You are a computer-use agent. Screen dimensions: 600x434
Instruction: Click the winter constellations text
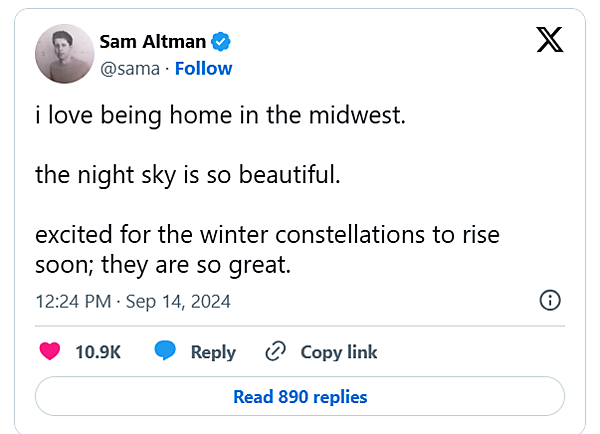point(267,236)
